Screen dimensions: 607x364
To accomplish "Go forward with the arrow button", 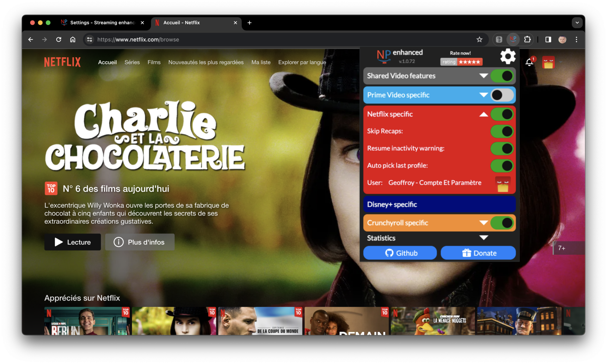I will click(x=45, y=39).
